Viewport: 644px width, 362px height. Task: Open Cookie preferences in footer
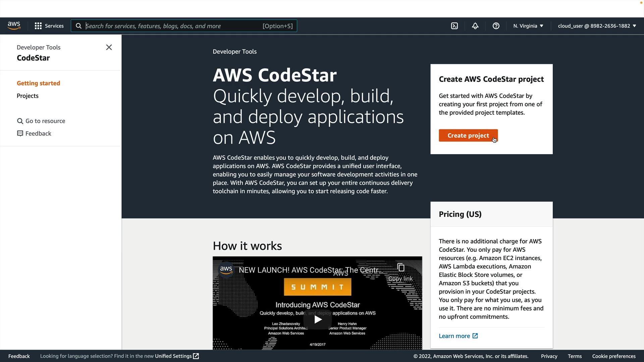(613, 356)
